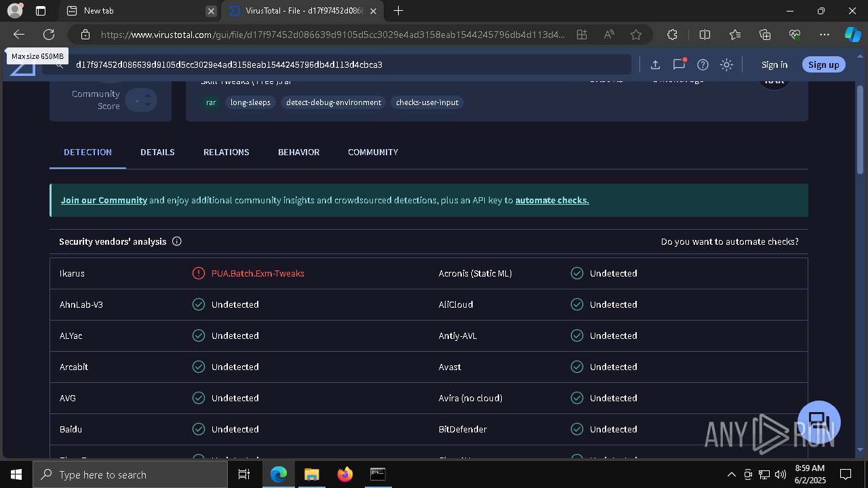
Task: Click the browser address bar URL
Action: point(332,35)
